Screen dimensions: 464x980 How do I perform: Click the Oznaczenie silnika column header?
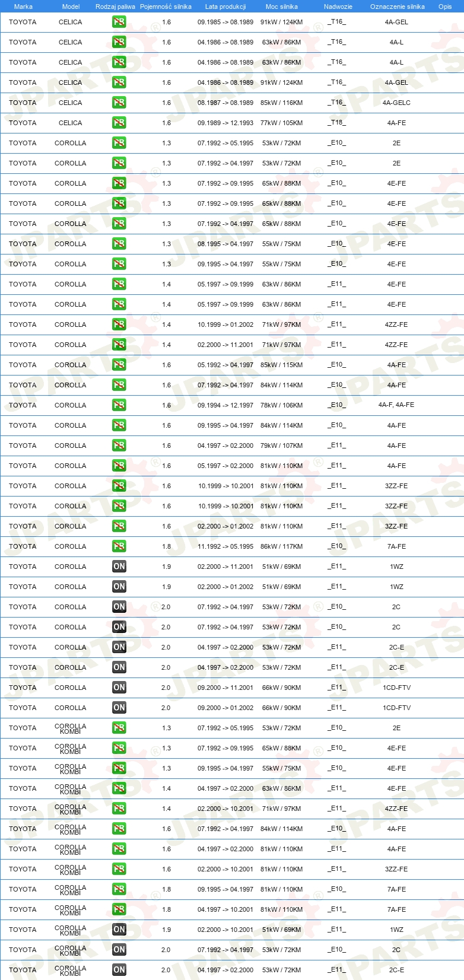(x=398, y=7)
